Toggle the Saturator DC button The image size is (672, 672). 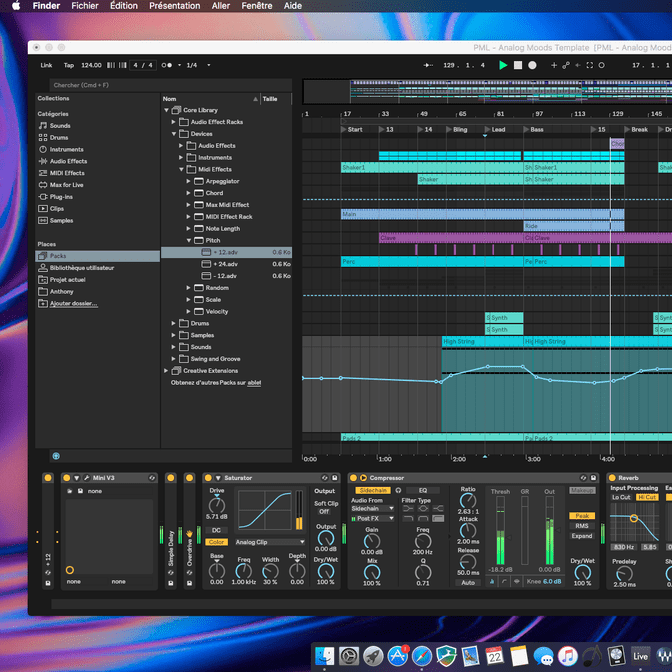(216, 530)
